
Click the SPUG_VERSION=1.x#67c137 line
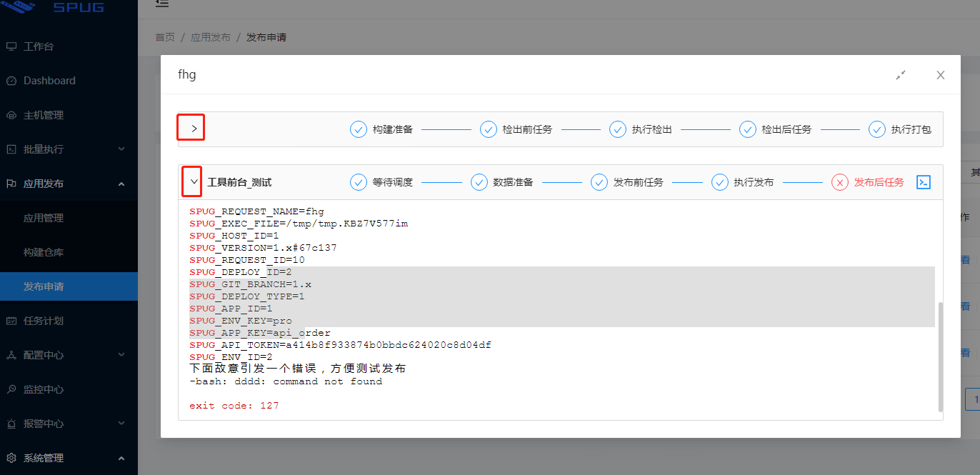click(x=263, y=248)
